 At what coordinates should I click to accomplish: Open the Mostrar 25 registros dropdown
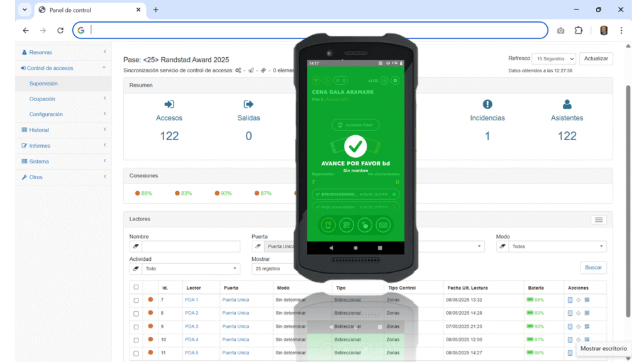click(274, 268)
